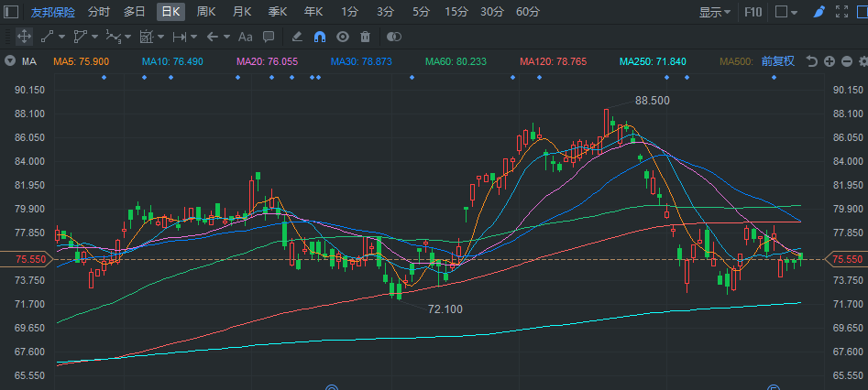Switch to the 周K weekly tab
Image resolution: width=868 pixels, height=390 pixels.
[x=206, y=12]
